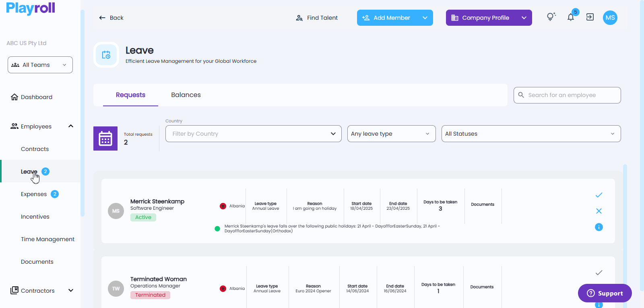Go back using the Back arrow
Image resolution: width=644 pixels, height=308 pixels.
pyautogui.click(x=111, y=18)
